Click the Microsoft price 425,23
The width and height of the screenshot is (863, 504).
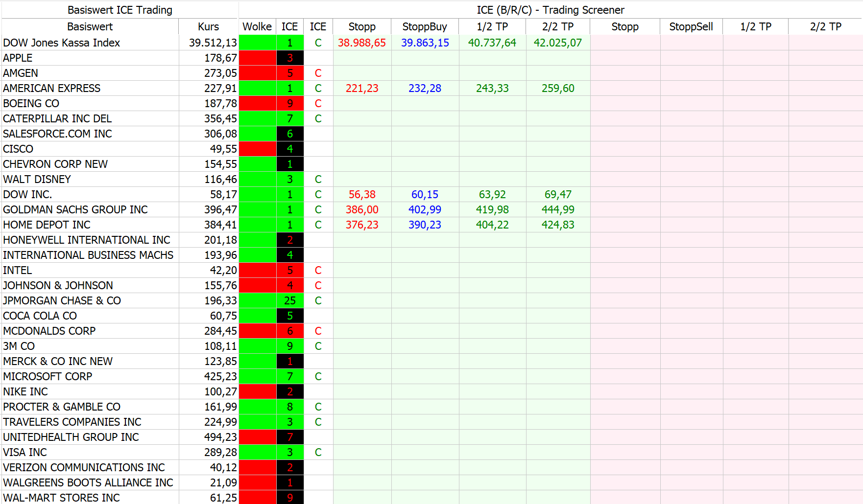pos(220,376)
